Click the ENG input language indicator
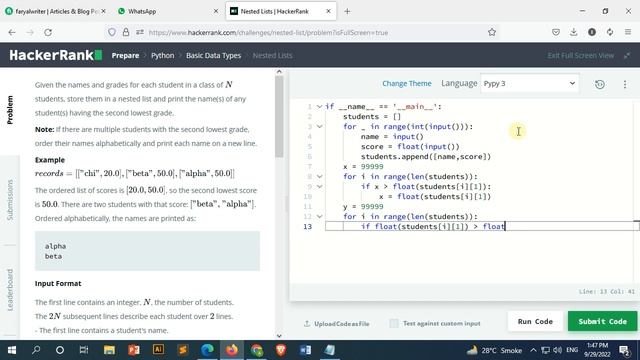The width and height of the screenshot is (640, 360). (x=572, y=350)
